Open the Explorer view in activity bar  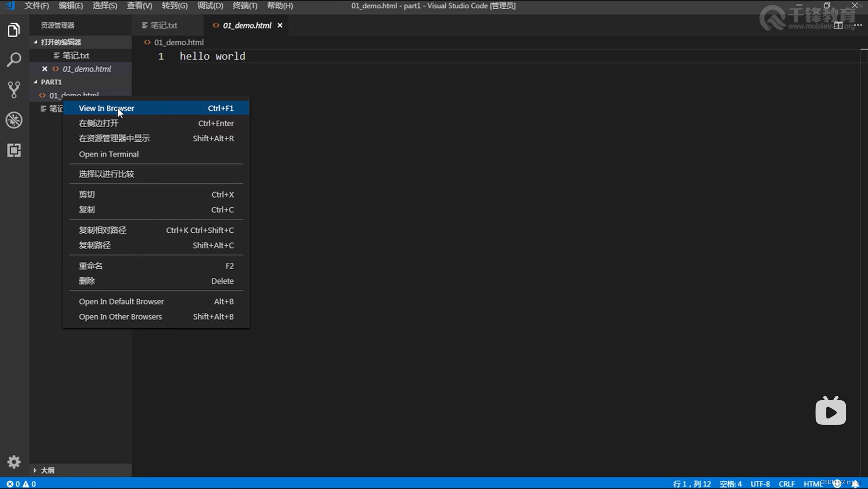(x=14, y=30)
